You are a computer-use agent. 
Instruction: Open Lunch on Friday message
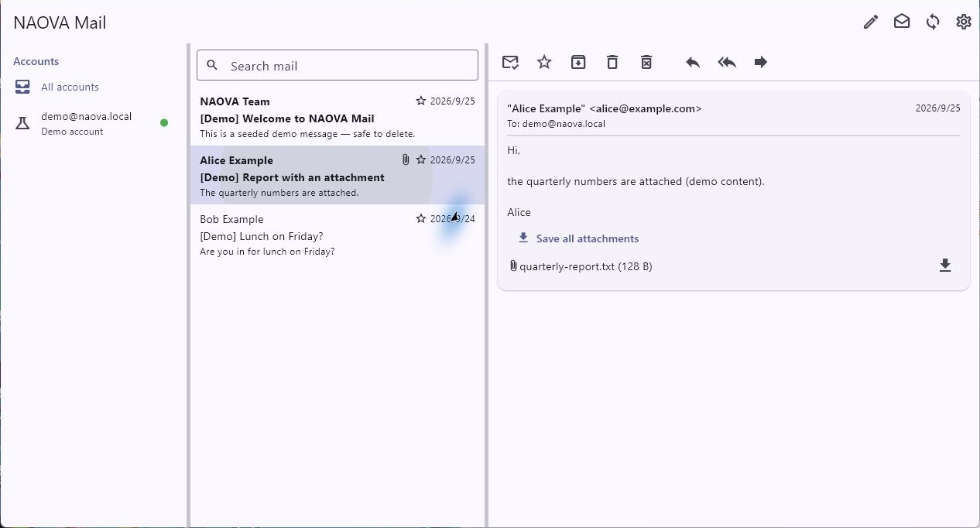pos(338,234)
